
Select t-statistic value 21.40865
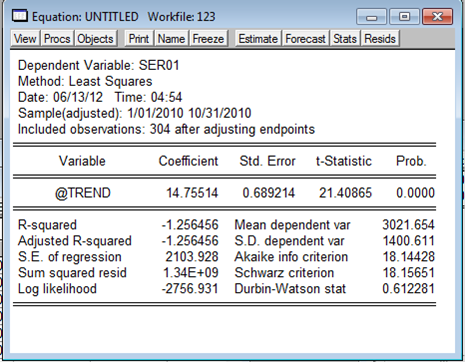pos(345,193)
